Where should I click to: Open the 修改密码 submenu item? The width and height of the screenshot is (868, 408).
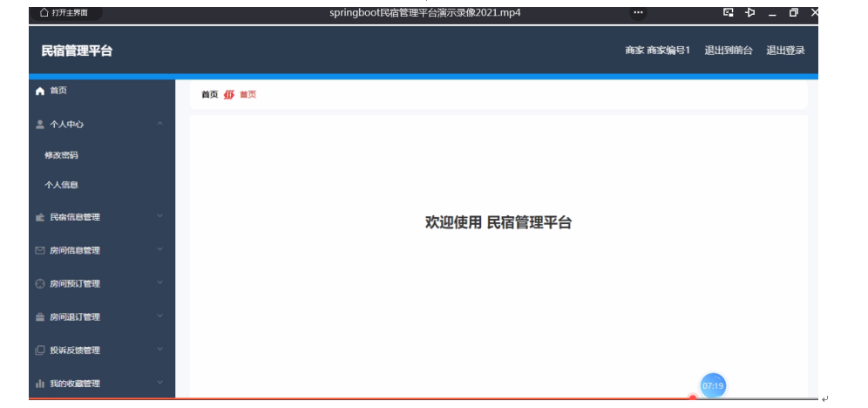point(62,155)
